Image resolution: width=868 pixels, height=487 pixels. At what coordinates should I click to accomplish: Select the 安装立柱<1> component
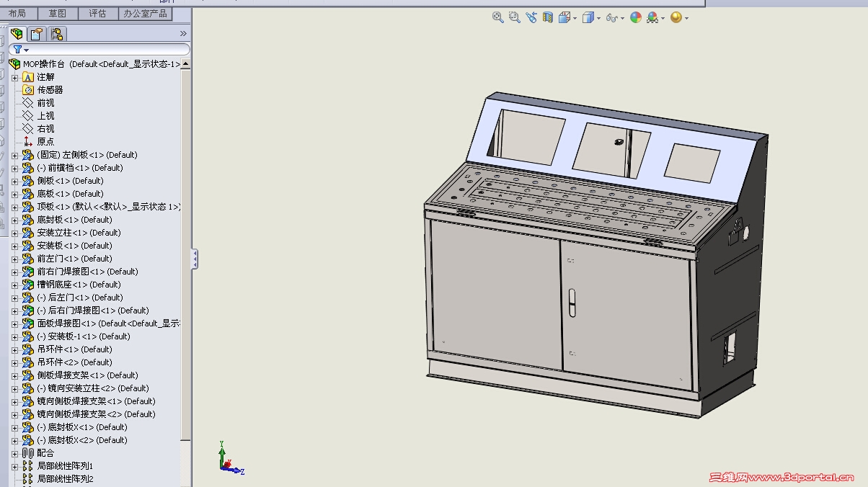79,233
